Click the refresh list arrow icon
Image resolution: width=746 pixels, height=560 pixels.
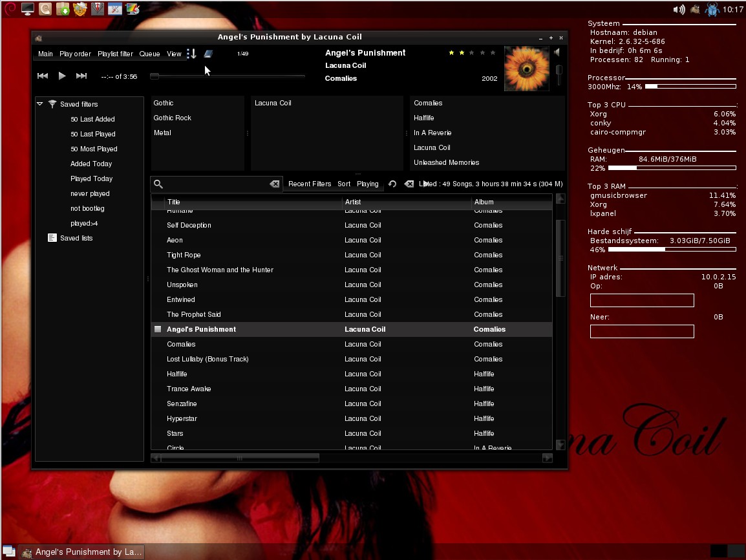(x=392, y=184)
